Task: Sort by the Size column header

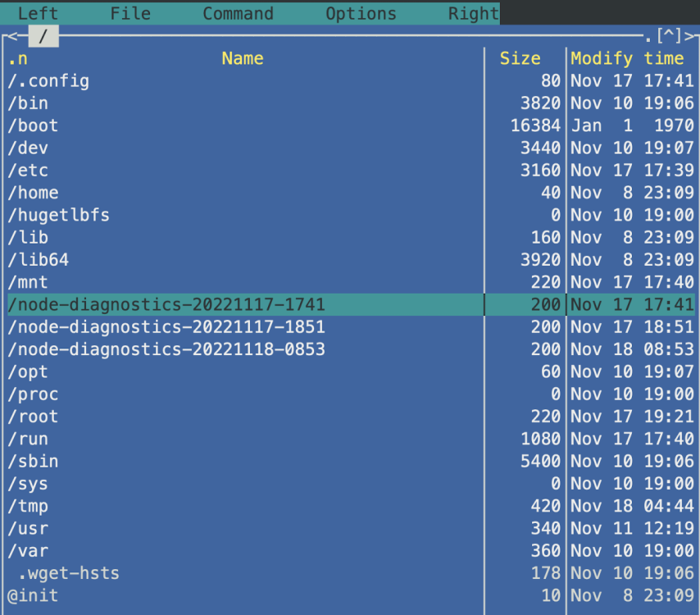Action: [520, 58]
